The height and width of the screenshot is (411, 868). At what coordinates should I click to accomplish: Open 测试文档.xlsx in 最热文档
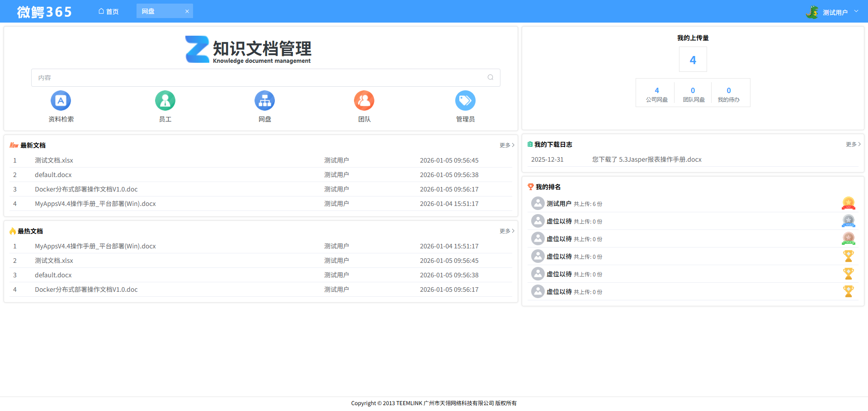coord(54,261)
